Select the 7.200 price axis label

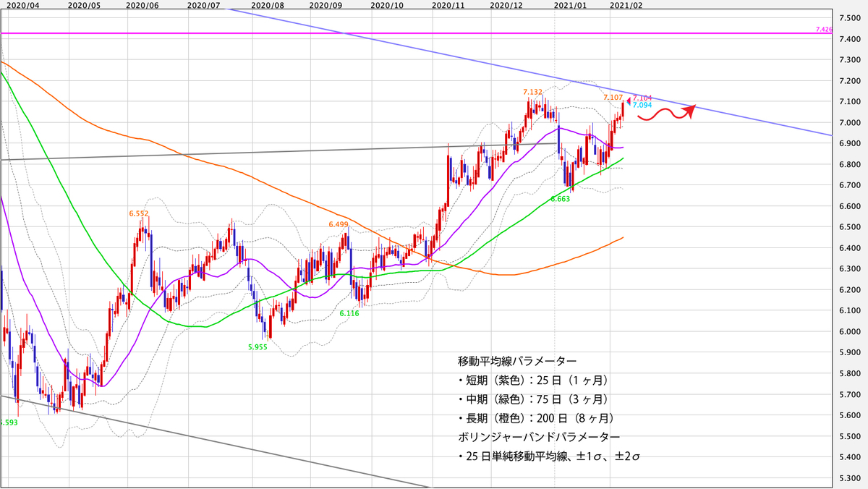click(x=849, y=81)
